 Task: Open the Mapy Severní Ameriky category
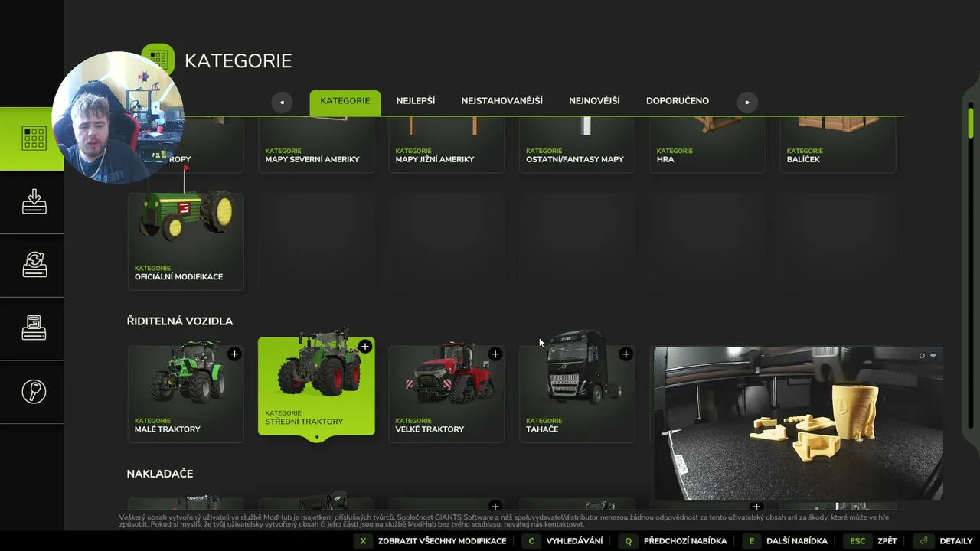pyautogui.click(x=316, y=145)
